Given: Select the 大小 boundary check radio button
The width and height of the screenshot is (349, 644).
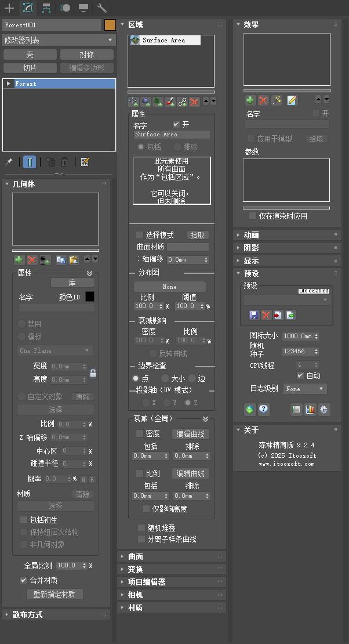Looking at the screenshot, I should point(165,378).
